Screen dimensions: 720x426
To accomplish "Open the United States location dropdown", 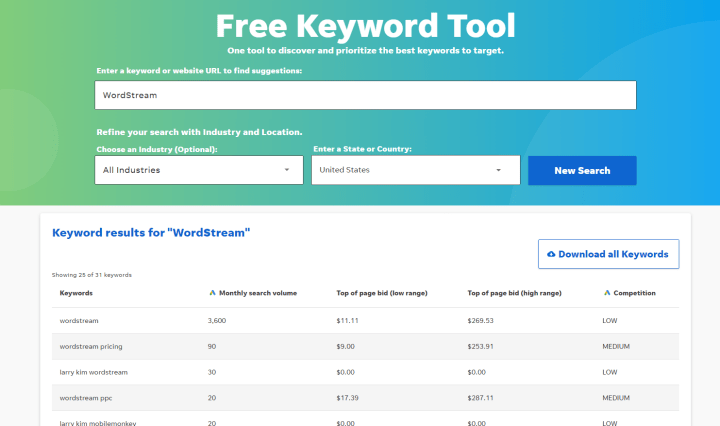I will point(416,170).
